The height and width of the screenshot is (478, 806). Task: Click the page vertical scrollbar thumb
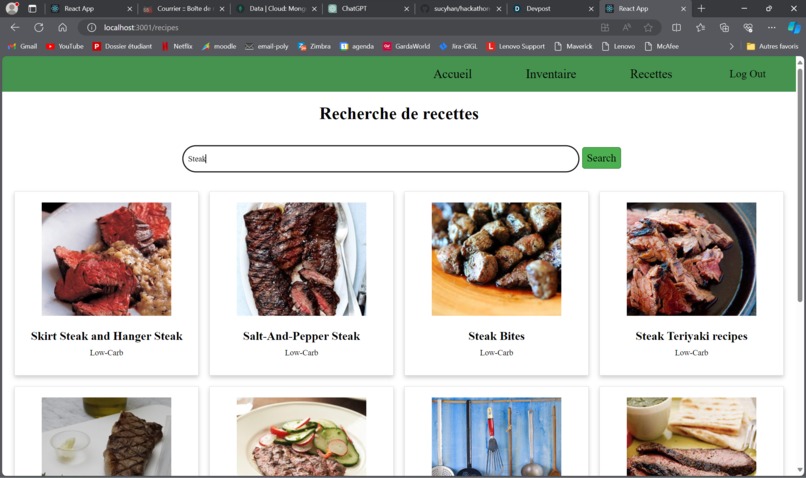(x=799, y=184)
